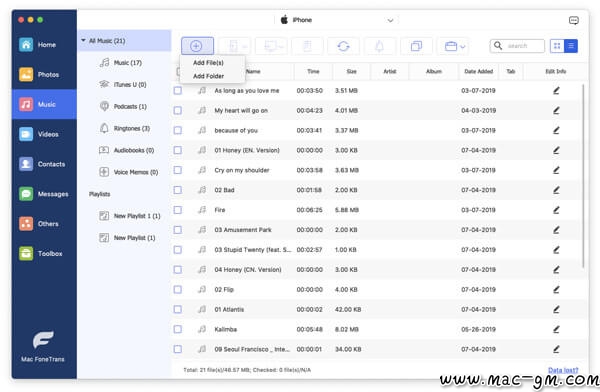Image resolution: width=600 pixels, height=392 pixels.
Task: Check the because of you checkbox
Action: pyautogui.click(x=178, y=131)
